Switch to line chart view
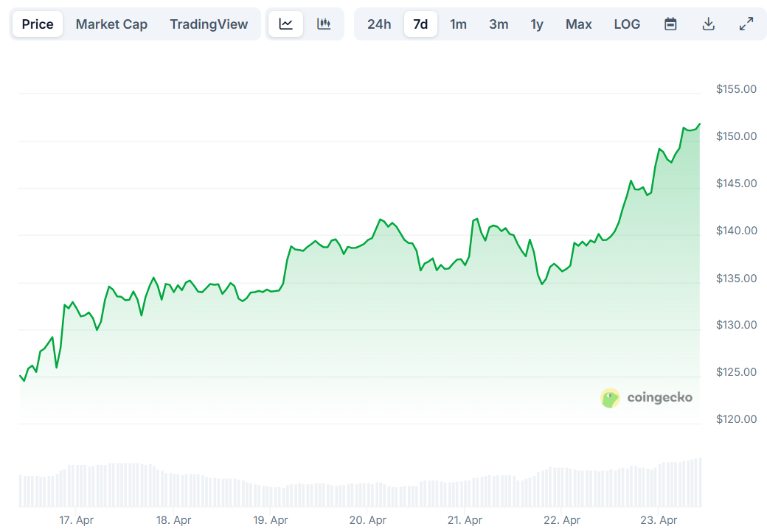The width and height of the screenshot is (767, 532). pos(286,24)
